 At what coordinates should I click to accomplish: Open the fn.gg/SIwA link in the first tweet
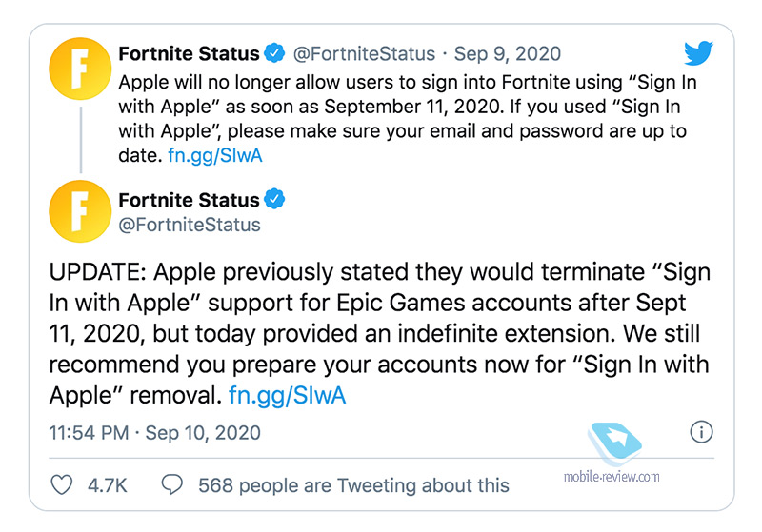[x=215, y=155]
